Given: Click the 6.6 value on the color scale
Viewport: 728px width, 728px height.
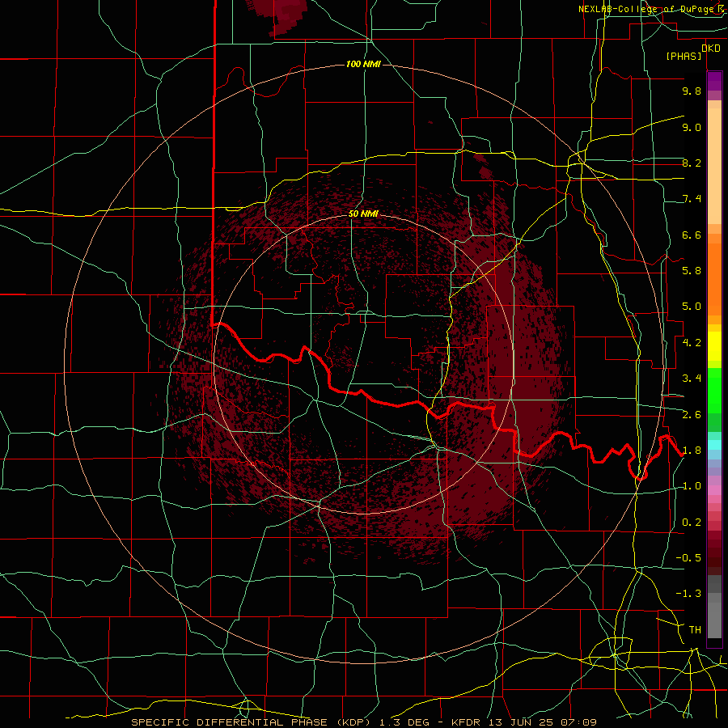Looking at the screenshot, I should tap(692, 235).
